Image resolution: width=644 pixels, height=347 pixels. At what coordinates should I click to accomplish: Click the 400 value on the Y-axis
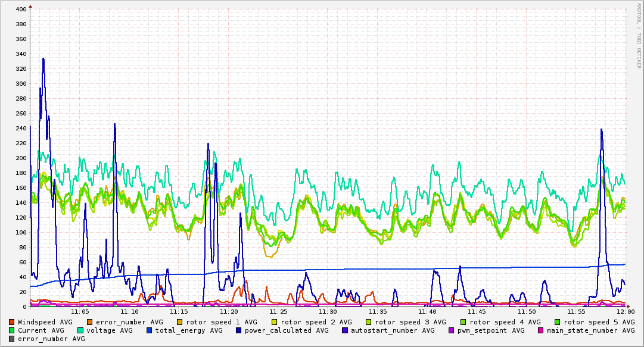coord(21,9)
